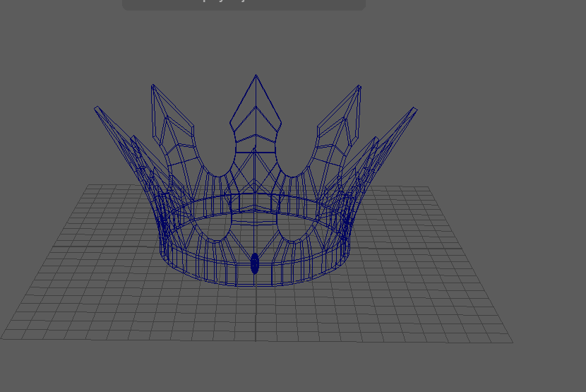Select the leftmost crown spike tip
This screenshot has height=392, width=586.
coord(96,108)
